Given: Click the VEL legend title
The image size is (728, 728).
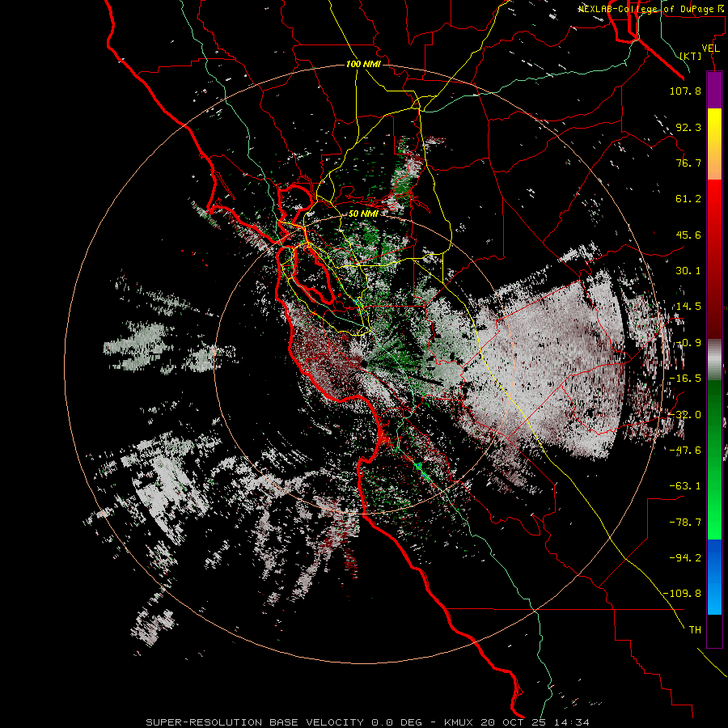Looking at the screenshot, I should (710, 49).
